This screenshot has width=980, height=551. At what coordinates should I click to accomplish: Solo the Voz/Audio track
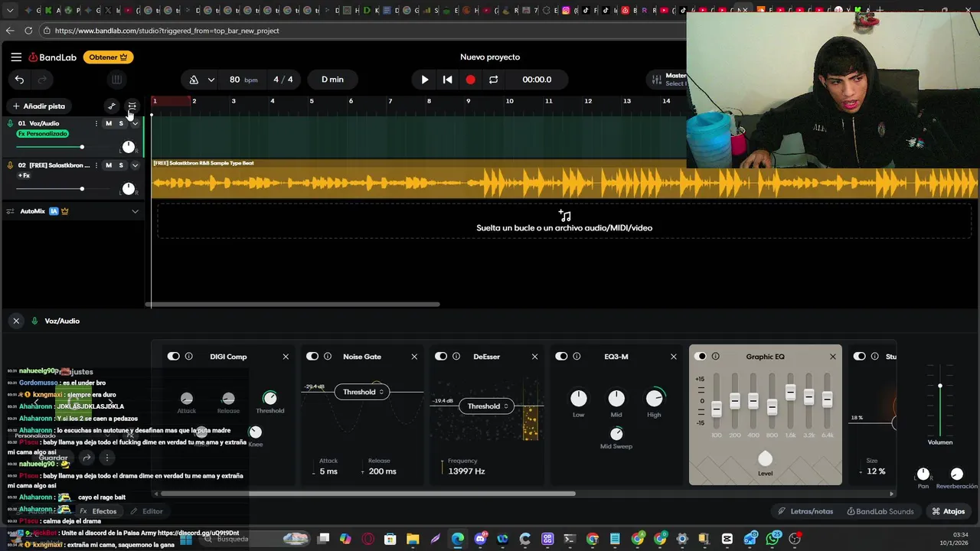pos(121,123)
